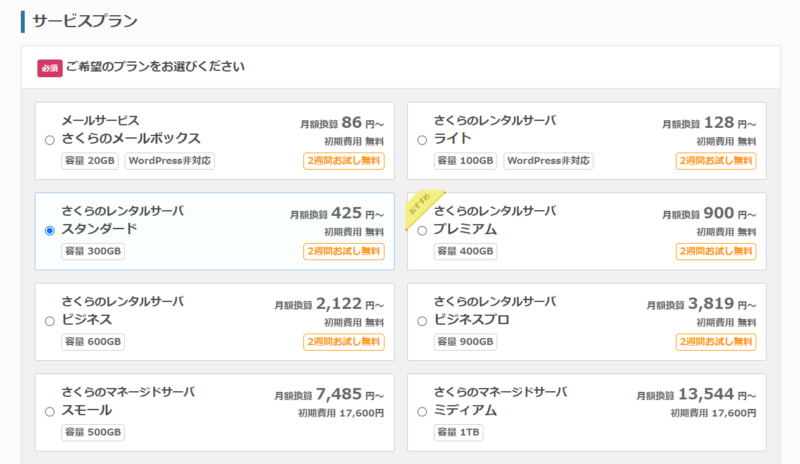Select the ビジネス plan radio button
Screen dimensions: 800x464
click(x=49, y=321)
